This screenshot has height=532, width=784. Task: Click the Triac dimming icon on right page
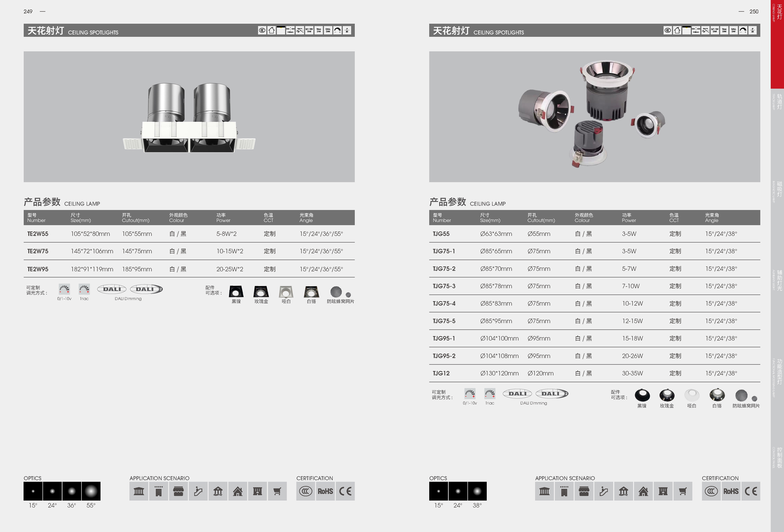point(490,394)
